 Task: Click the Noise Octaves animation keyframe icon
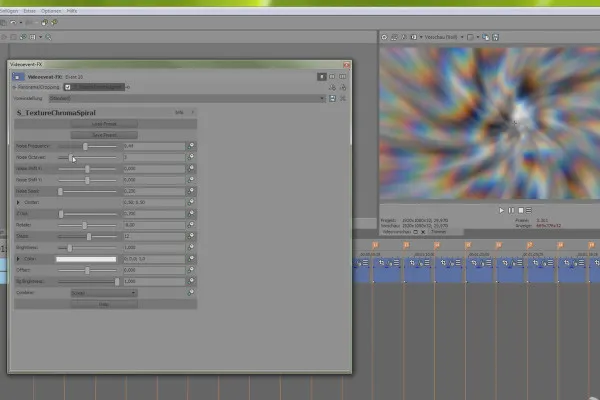[191, 157]
